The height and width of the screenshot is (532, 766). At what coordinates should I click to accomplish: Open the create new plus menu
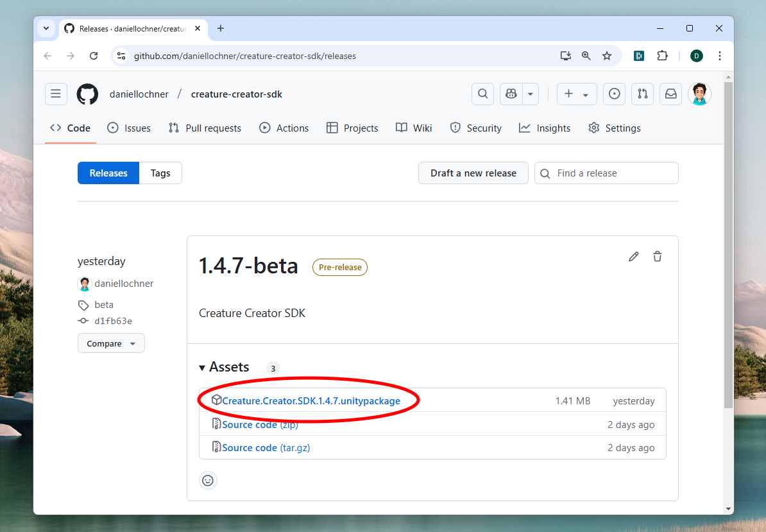point(577,94)
